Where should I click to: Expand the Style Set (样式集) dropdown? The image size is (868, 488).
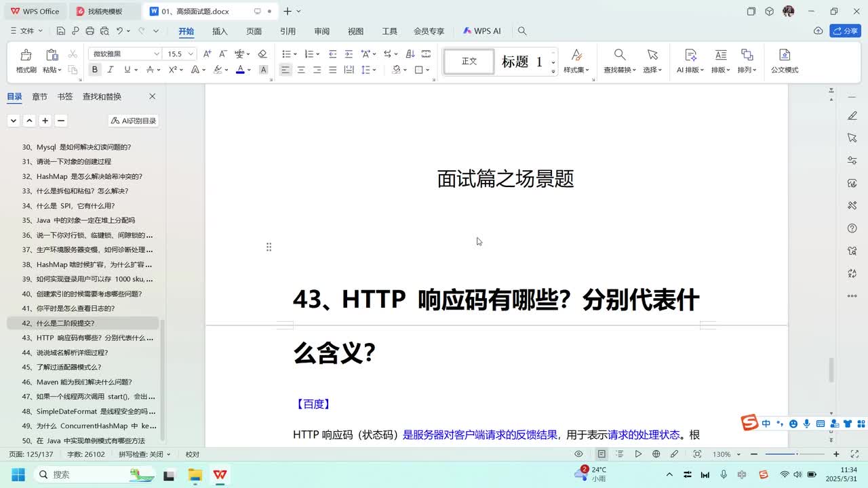click(x=576, y=70)
